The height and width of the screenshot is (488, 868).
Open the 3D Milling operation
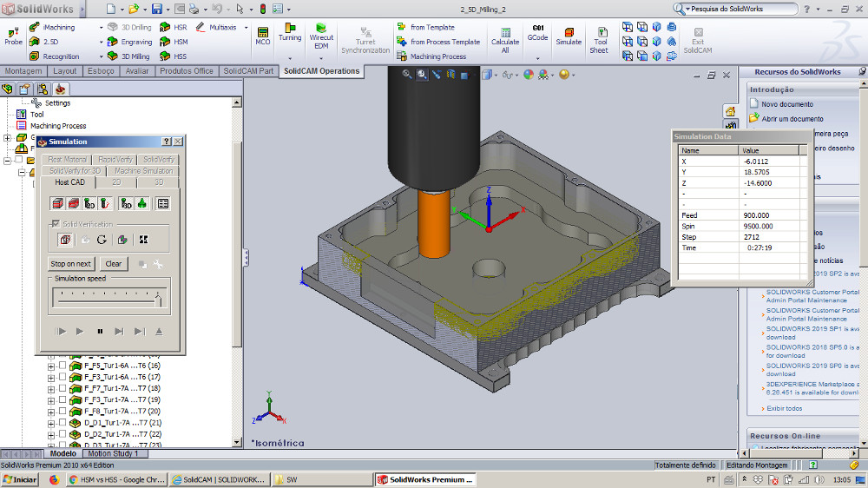pos(128,56)
